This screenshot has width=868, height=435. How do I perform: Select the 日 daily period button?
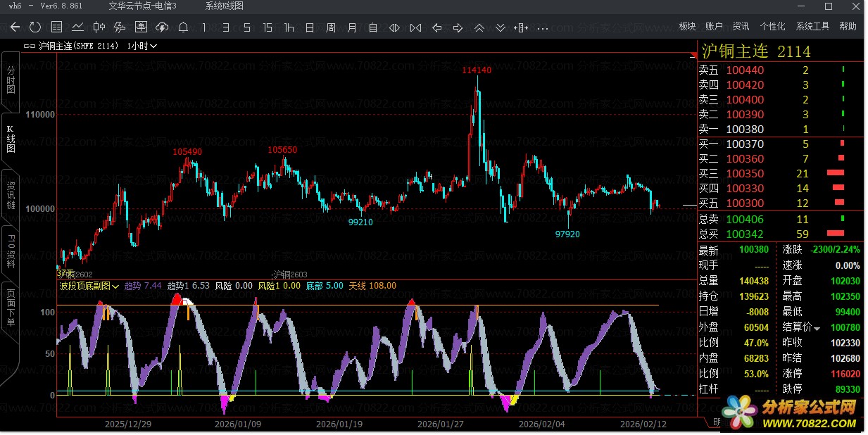310,27
